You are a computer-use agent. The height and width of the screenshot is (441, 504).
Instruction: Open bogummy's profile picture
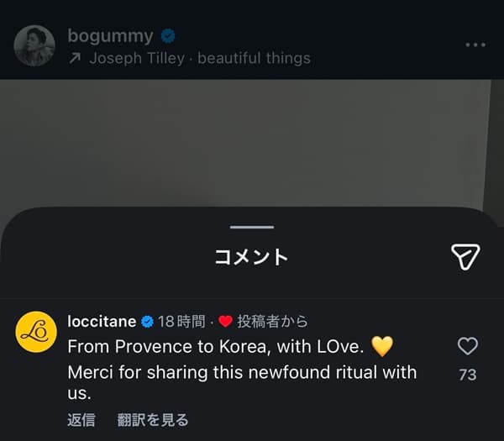click(x=34, y=45)
